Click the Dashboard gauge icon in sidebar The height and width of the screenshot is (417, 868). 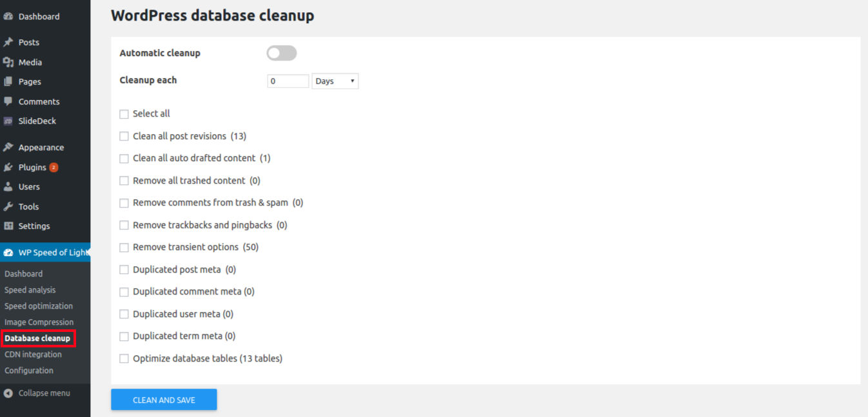[8, 17]
